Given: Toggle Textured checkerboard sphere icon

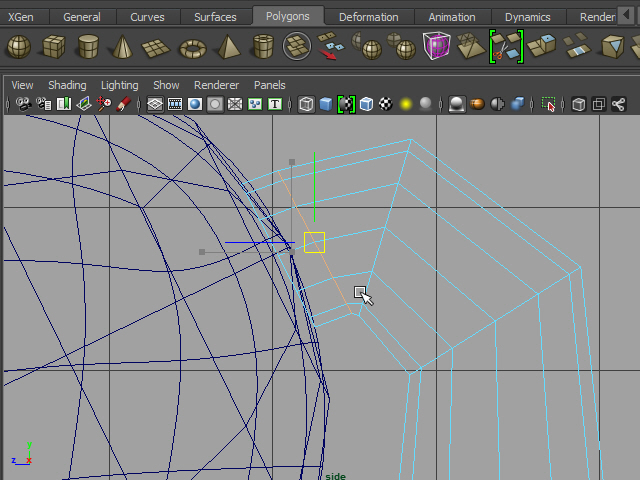Looking at the screenshot, I should 386,104.
